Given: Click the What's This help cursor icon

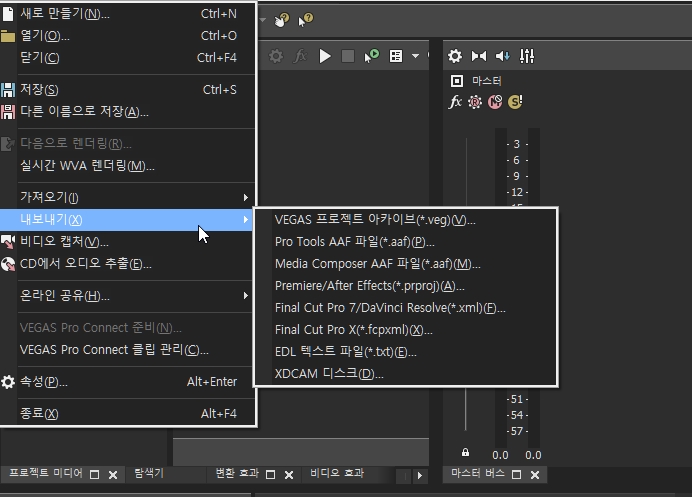Looking at the screenshot, I should coord(305,19).
